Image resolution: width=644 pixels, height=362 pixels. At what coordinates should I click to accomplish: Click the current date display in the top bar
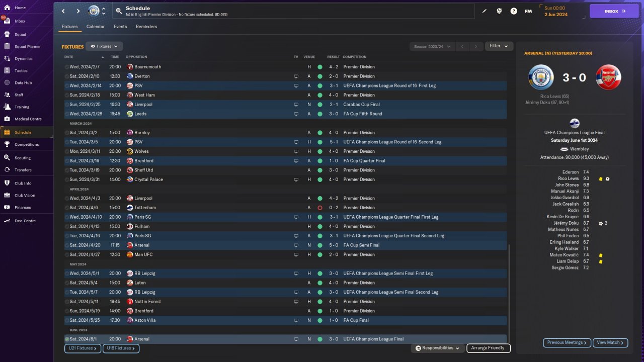click(555, 11)
